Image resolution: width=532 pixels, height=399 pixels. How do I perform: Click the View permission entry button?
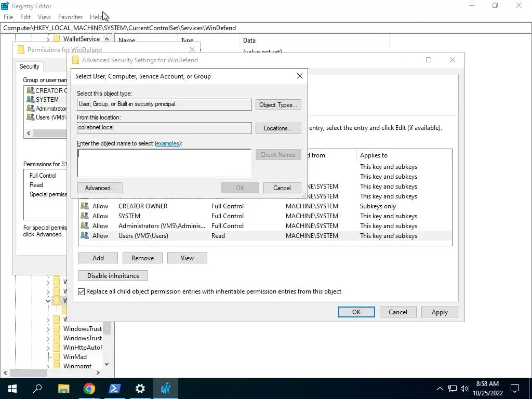coord(187,258)
